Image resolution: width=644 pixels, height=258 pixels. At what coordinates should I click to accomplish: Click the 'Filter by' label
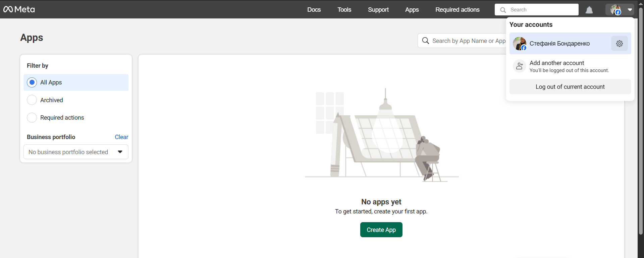(38, 66)
